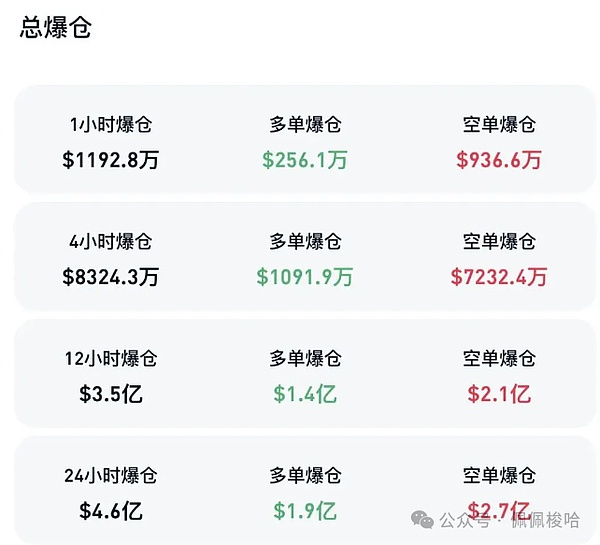600x545 pixels.
Task: Click the 空单爆仓 label in the 1小时 row
Action: pyautogui.click(x=499, y=125)
